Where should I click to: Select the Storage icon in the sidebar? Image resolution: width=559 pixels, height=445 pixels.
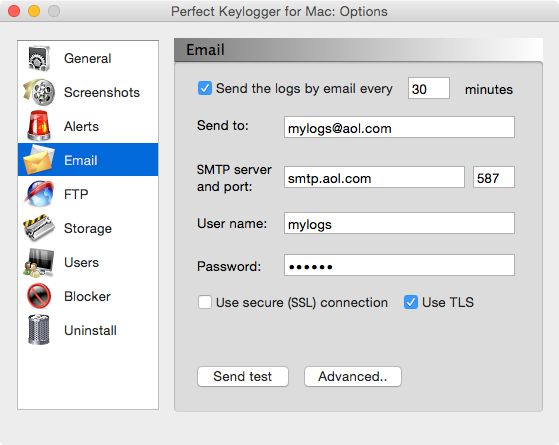(x=39, y=228)
